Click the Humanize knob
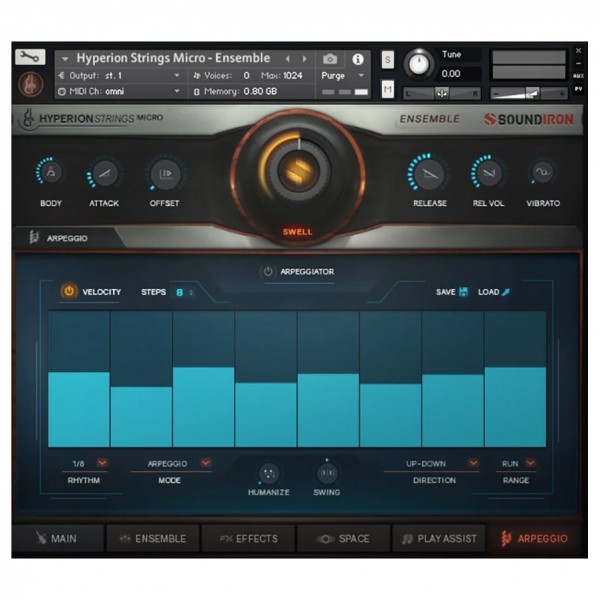Viewport: 600px width, 600px height. click(269, 474)
